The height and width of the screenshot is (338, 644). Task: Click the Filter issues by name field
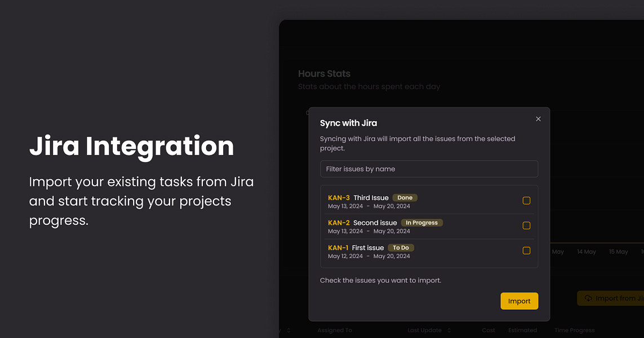click(x=429, y=169)
